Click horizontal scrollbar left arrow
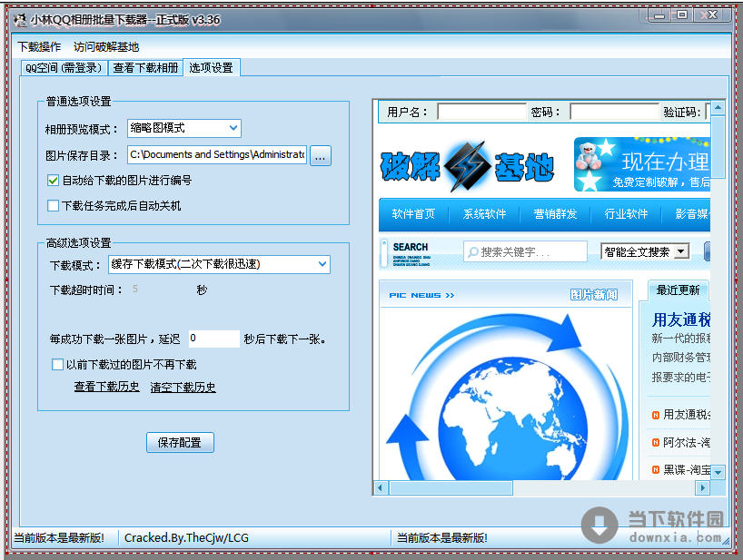 (381, 487)
